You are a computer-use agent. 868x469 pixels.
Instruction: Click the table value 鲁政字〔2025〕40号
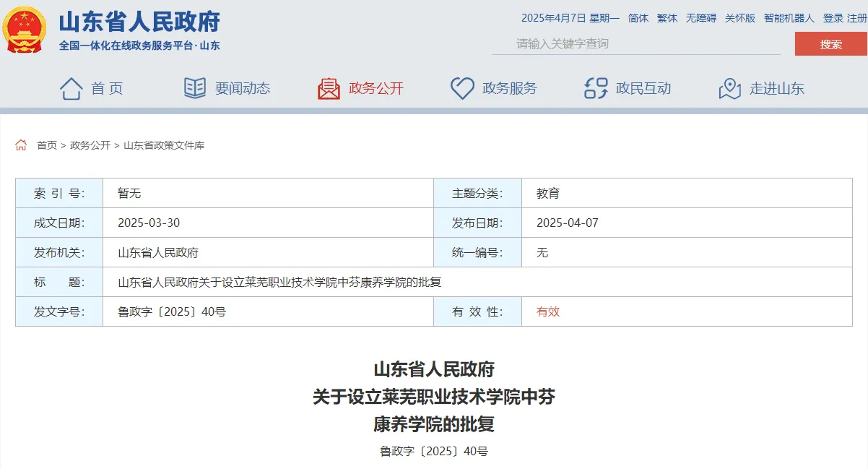pyautogui.click(x=172, y=312)
